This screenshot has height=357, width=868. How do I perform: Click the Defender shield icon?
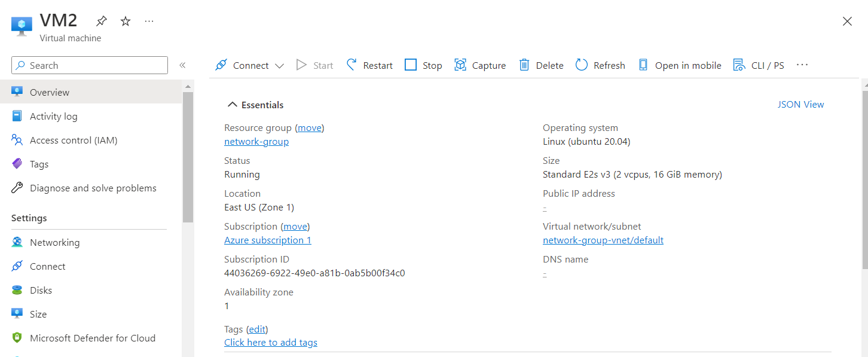[x=17, y=338]
